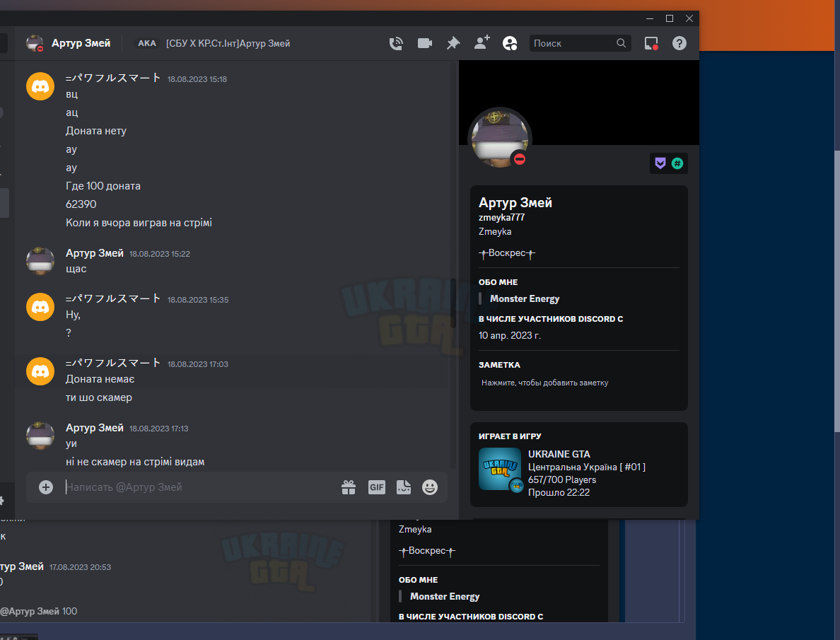
Task: Click Monster Energy in background window profile
Action: [445, 597]
